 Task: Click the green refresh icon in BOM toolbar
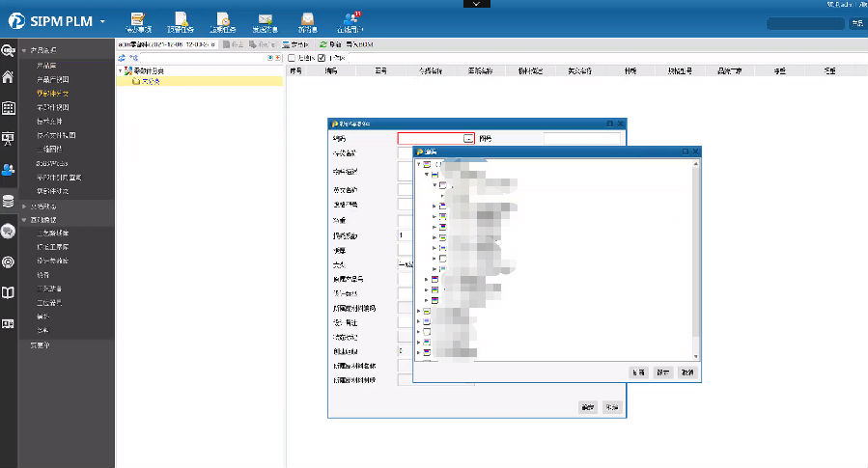coord(322,44)
